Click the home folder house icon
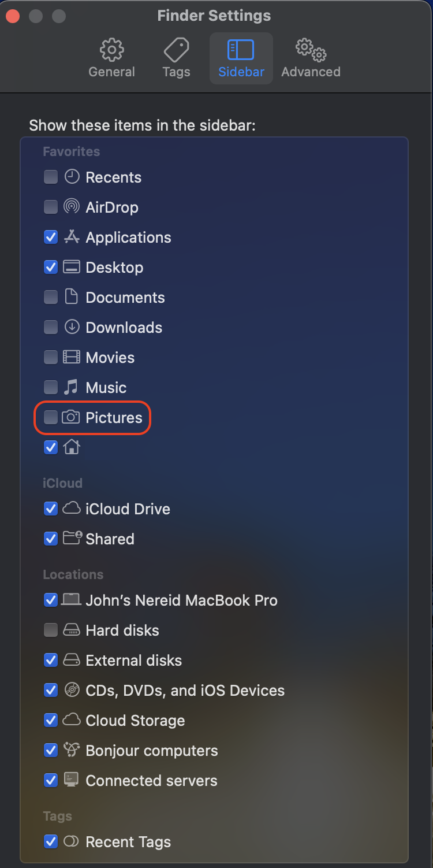Viewport: 433px width, 868px height. click(71, 447)
